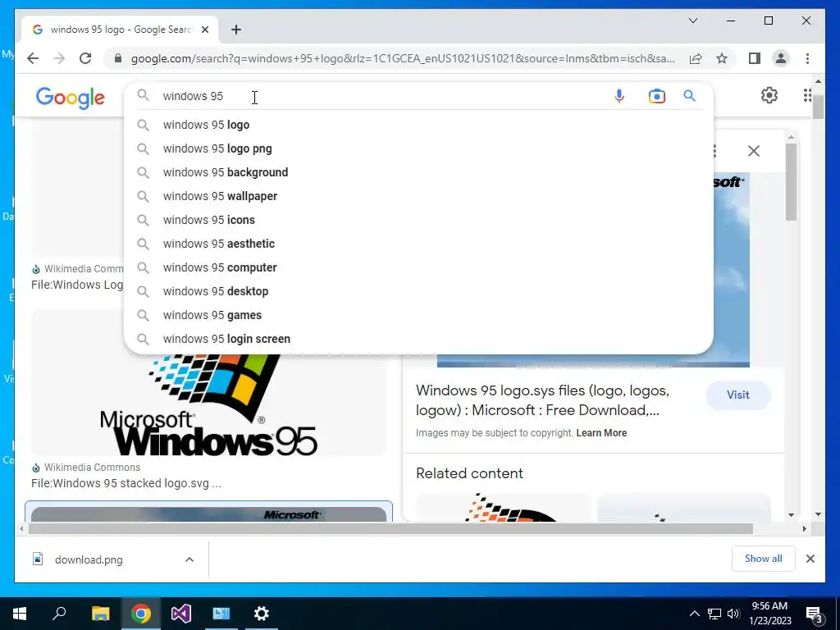Open Visual Studio from the taskbar
Screen dimensions: 840x630
click(180, 614)
